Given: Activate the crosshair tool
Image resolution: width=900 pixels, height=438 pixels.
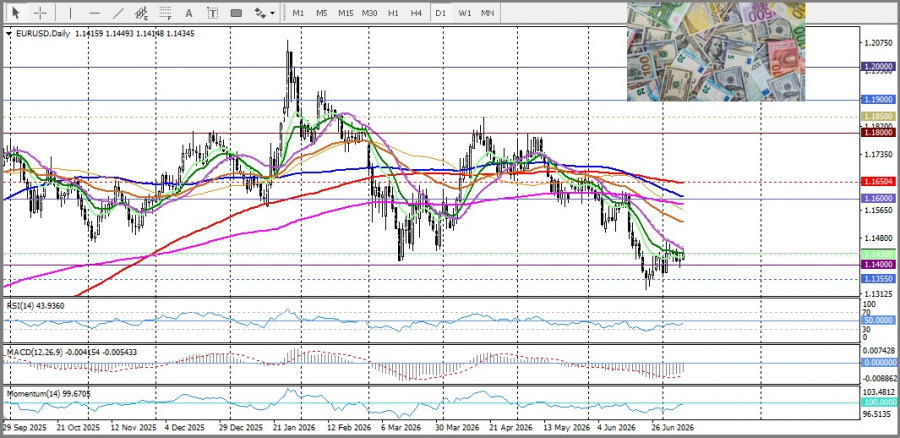Looking at the screenshot, I should coord(40,13).
